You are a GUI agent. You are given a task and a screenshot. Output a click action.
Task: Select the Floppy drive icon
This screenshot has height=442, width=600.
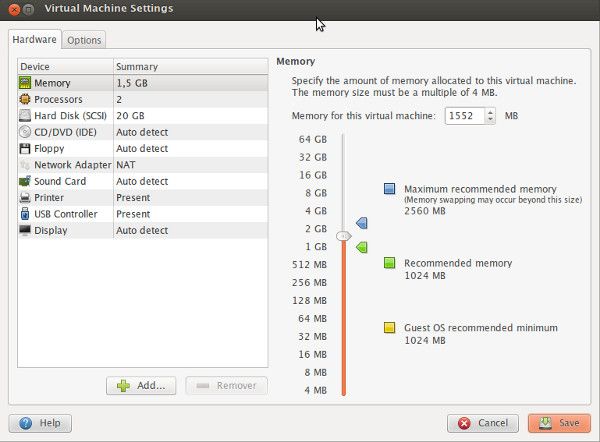(25, 149)
